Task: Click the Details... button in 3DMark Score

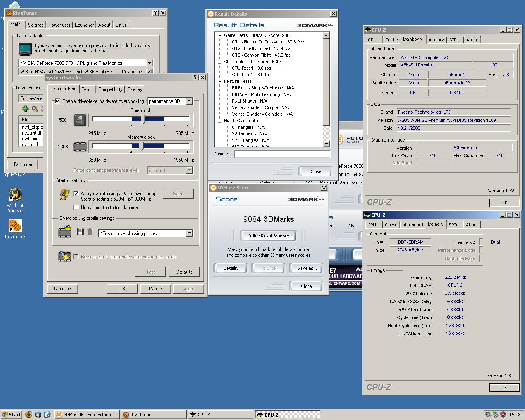Action: [x=232, y=268]
